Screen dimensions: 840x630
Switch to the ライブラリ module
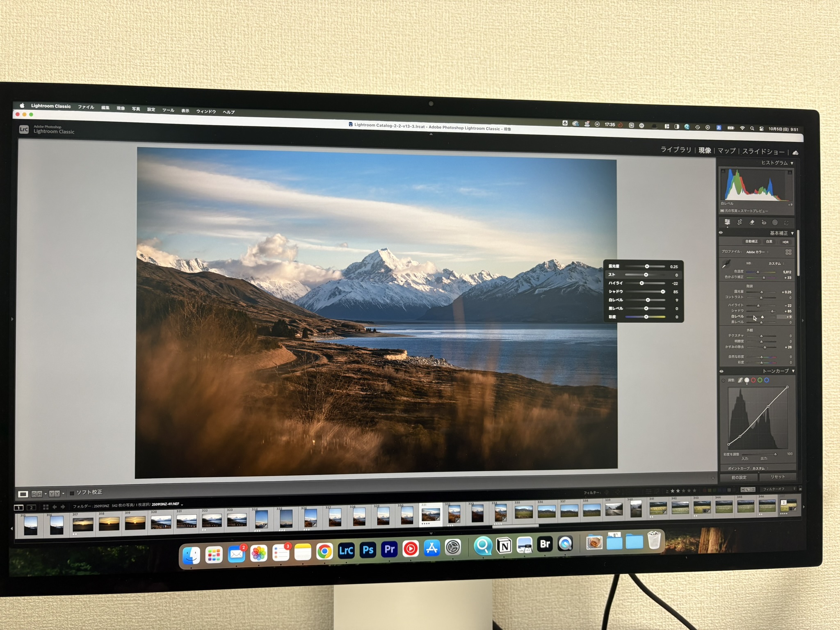(676, 150)
